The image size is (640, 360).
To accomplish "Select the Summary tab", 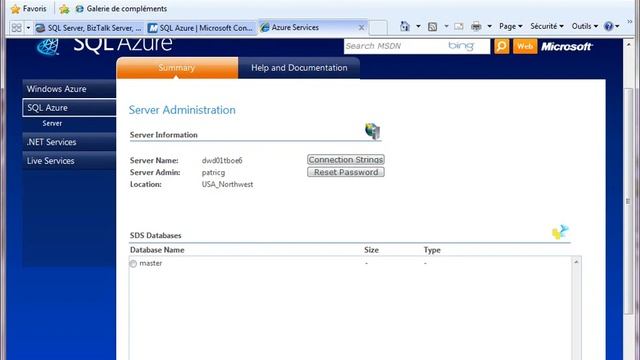I will 177,68.
